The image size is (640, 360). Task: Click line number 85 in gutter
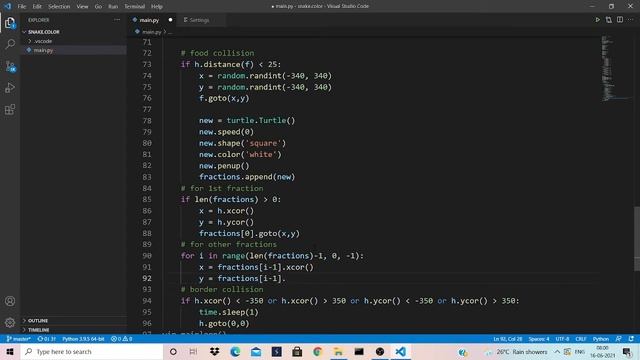point(147,199)
